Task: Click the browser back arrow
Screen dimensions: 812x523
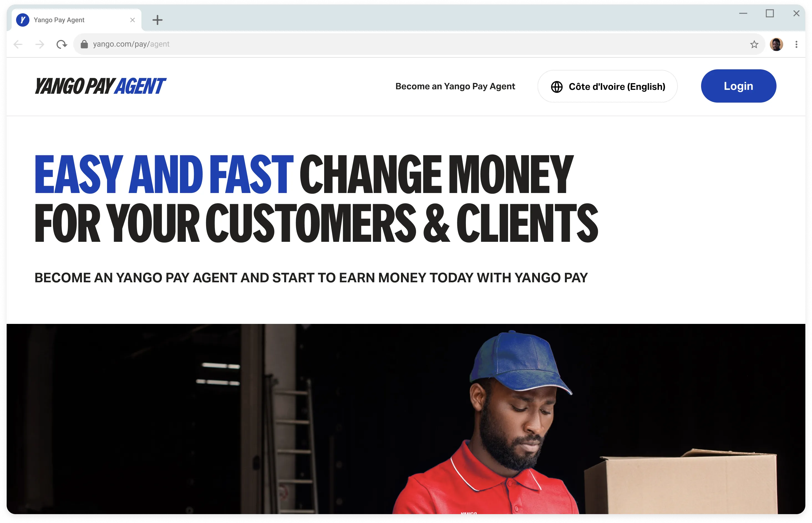Action: (x=18, y=44)
